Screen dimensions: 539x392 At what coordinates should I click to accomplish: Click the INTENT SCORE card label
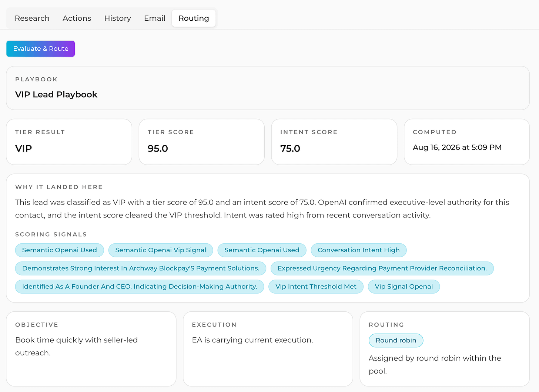309,132
